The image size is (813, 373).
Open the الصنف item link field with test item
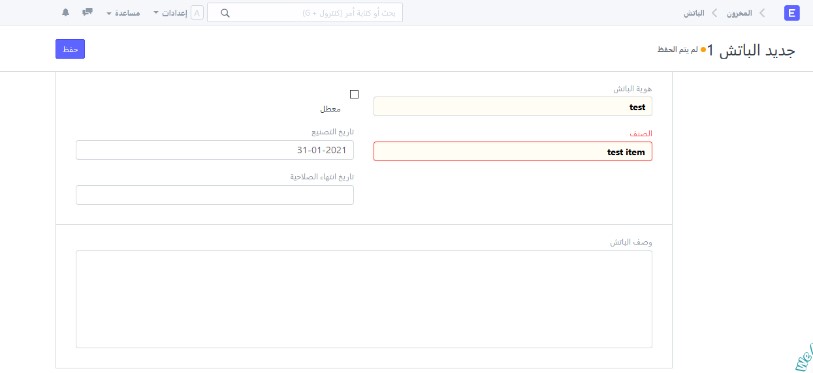pyautogui.click(x=513, y=151)
